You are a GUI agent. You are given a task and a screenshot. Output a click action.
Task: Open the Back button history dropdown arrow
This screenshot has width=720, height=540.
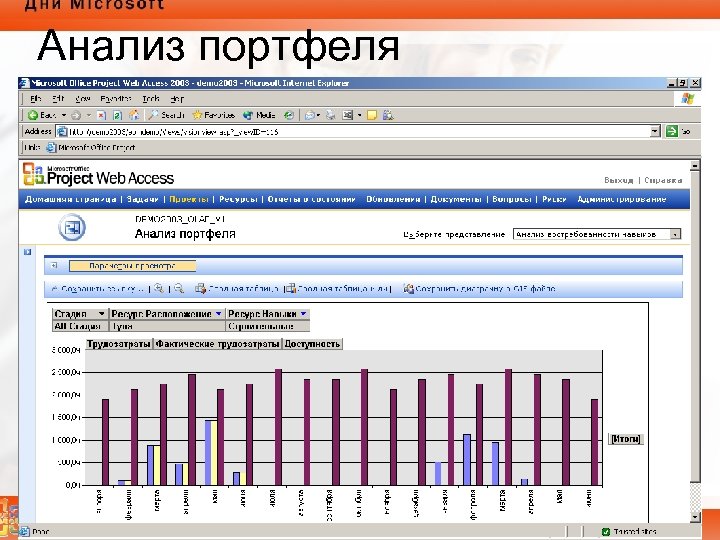tap(64, 115)
